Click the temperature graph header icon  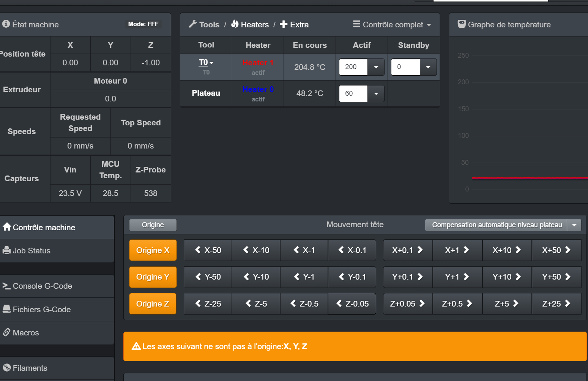pos(462,24)
